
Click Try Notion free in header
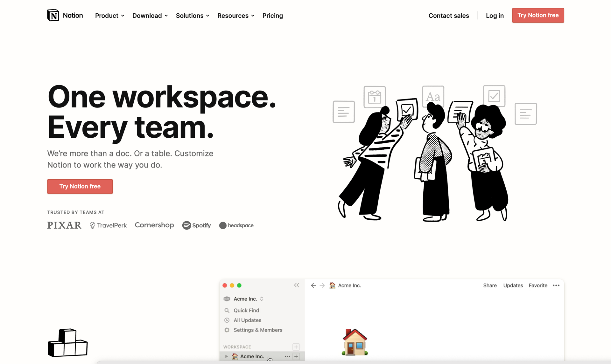point(538,15)
